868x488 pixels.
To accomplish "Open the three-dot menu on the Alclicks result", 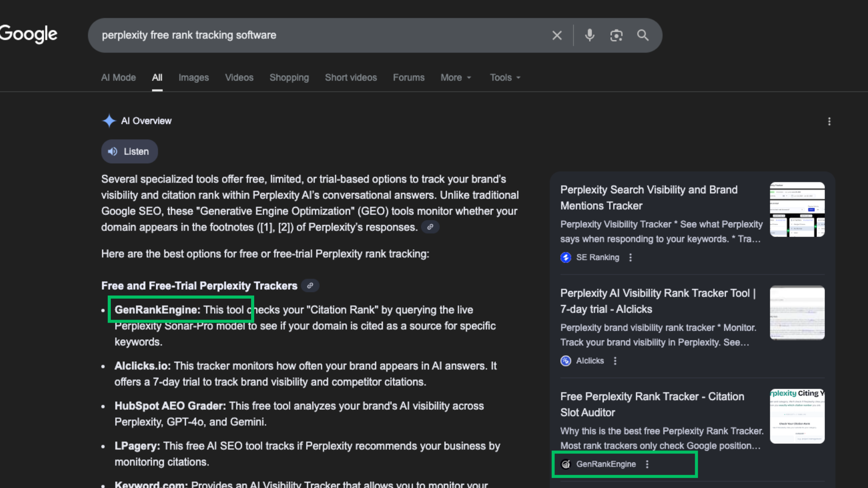I will pos(615,361).
